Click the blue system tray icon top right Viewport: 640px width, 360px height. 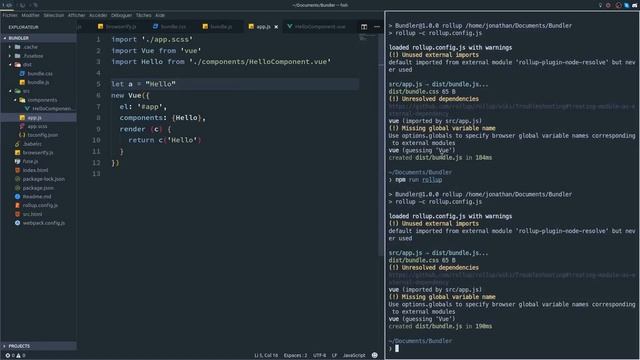pyautogui.click(x=627, y=5)
